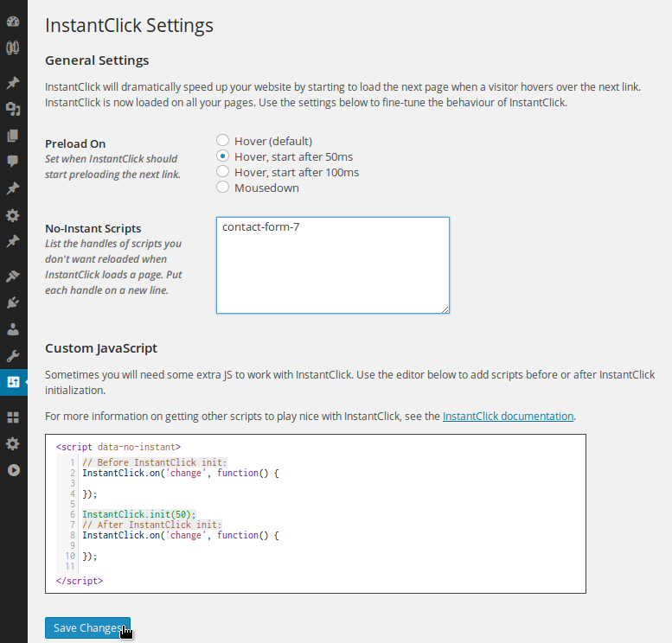
Task: Go to Pages via sidebar icon
Action: click(x=13, y=136)
